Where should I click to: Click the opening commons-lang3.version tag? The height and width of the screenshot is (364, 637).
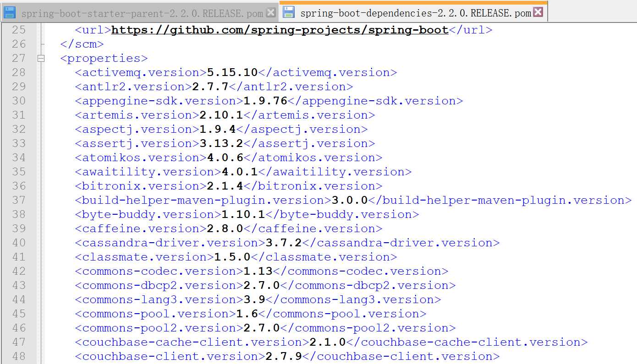(159, 300)
